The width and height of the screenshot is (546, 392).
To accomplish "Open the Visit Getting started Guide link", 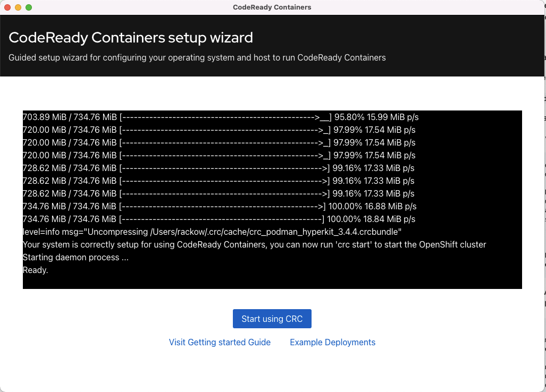I will [x=220, y=342].
